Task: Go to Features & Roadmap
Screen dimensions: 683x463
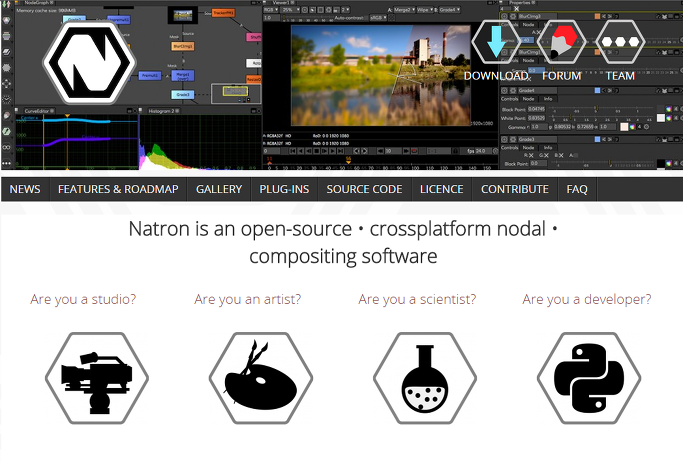Action: (x=118, y=189)
